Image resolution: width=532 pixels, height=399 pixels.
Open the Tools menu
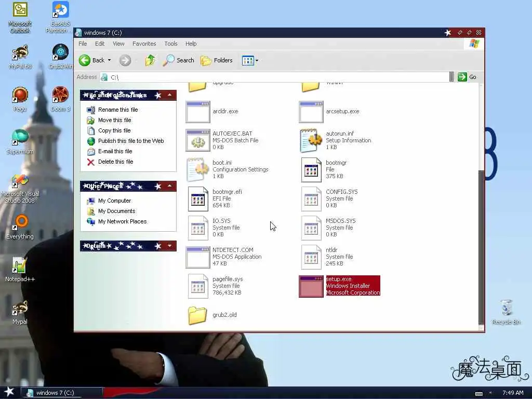pyautogui.click(x=170, y=44)
